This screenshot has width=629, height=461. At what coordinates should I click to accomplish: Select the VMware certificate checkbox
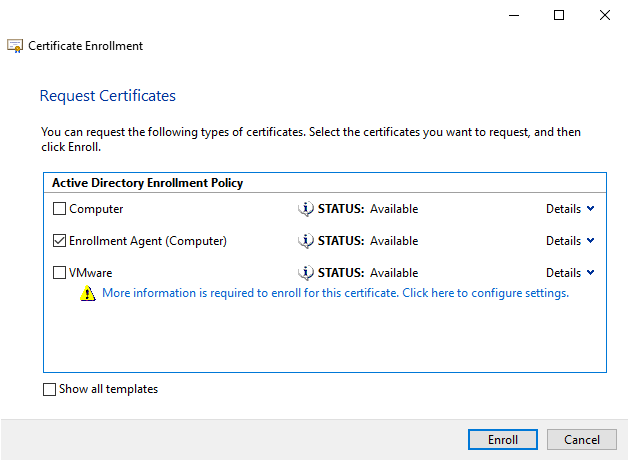click(x=59, y=273)
